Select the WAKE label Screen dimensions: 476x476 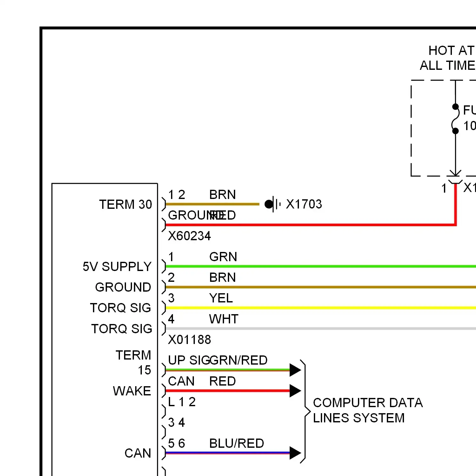[132, 391]
